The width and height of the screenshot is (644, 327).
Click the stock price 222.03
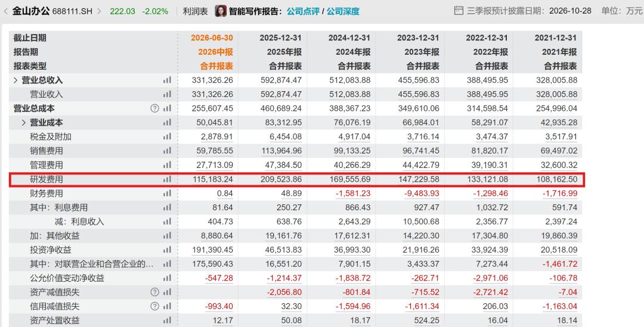pyautogui.click(x=122, y=11)
